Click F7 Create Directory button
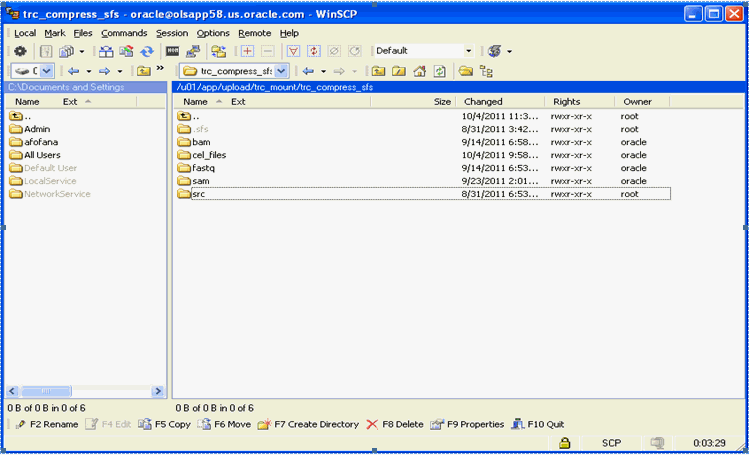The width and height of the screenshot is (749, 455). (x=308, y=424)
